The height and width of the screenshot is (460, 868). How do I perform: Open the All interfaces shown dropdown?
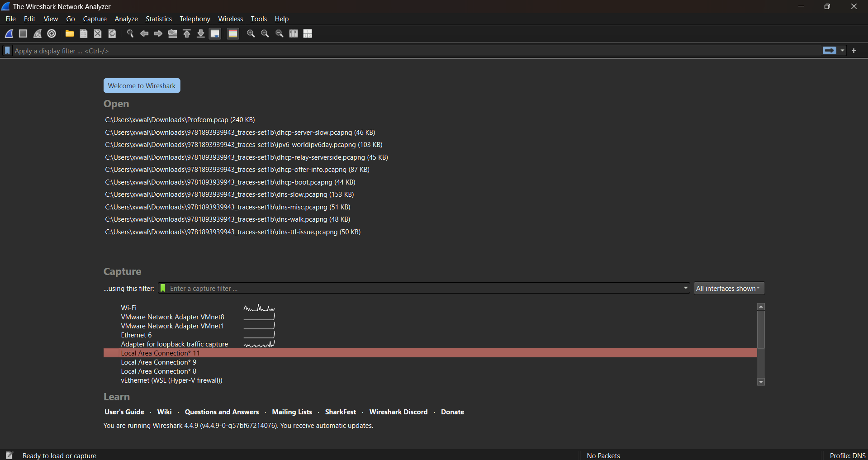[729, 288]
